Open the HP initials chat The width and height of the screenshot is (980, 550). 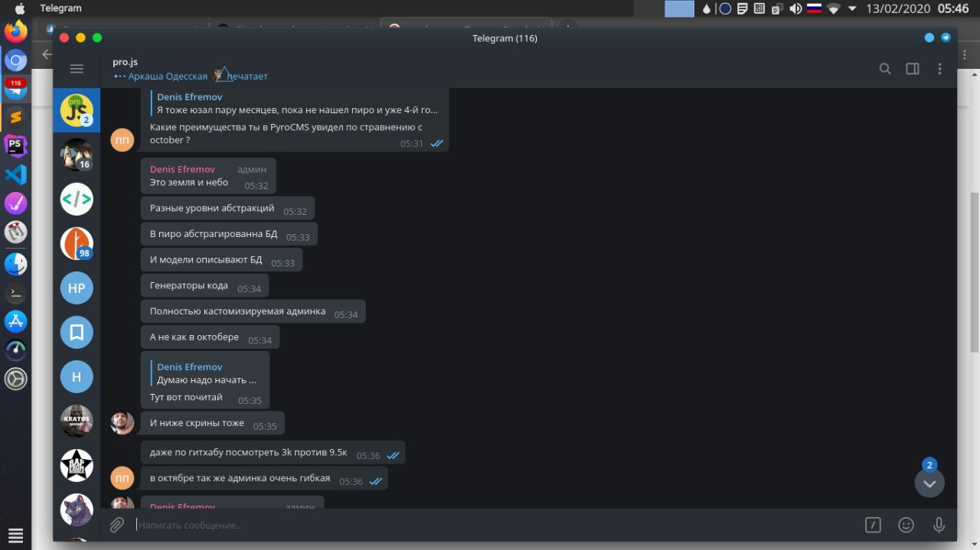[77, 288]
